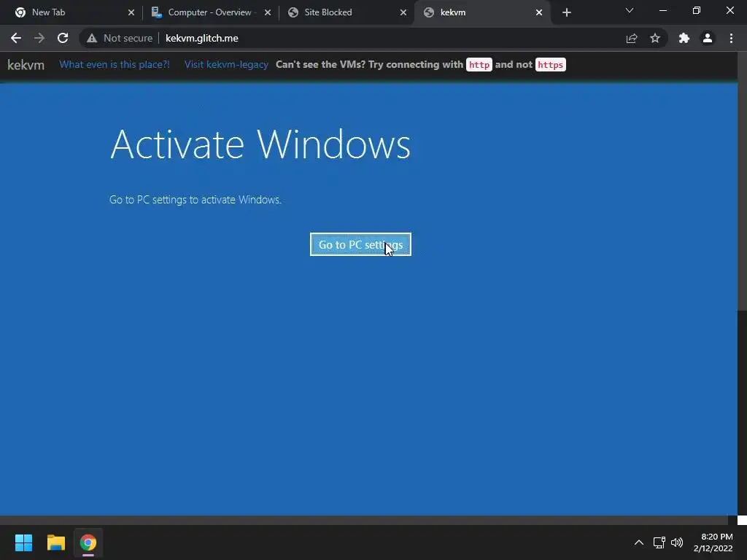
Task: Close the Site Blocked tab
Action: point(403,12)
